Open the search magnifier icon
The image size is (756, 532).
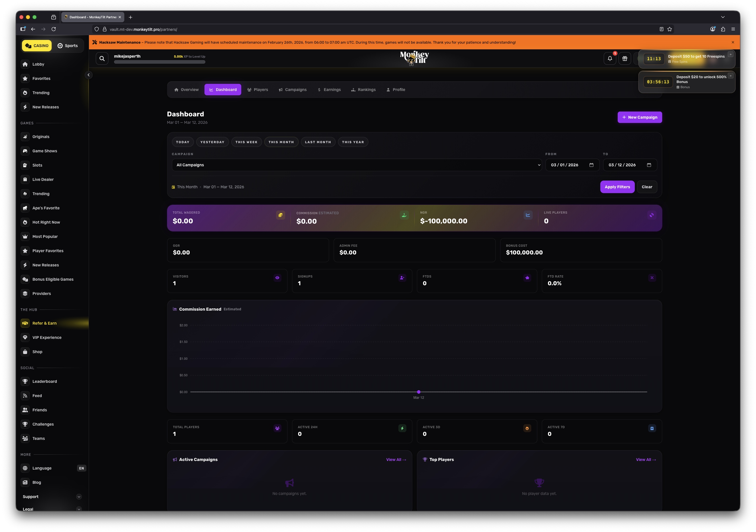point(102,59)
